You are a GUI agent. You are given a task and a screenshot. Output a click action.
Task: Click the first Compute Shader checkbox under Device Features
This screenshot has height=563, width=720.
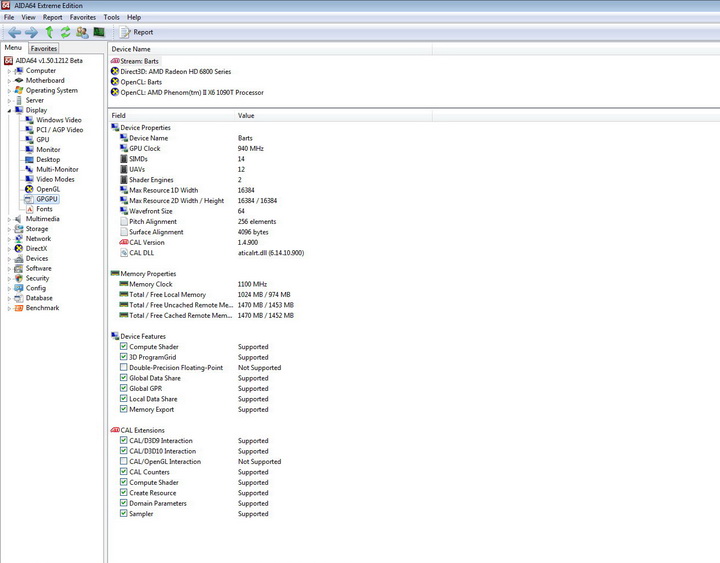tap(124, 346)
